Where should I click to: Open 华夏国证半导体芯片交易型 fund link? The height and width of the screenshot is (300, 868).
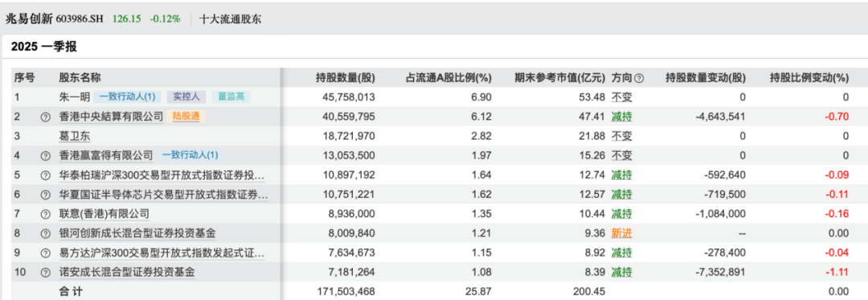(x=164, y=195)
